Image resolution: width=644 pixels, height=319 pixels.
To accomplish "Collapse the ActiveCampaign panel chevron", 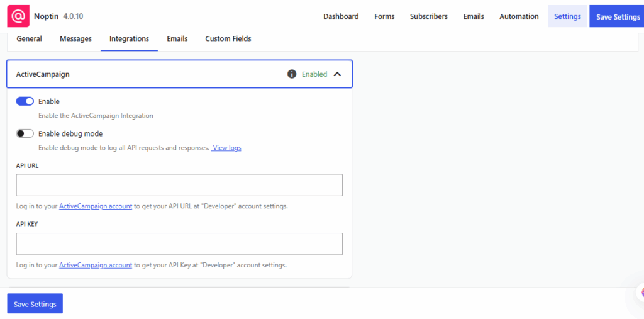I will (x=337, y=74).
